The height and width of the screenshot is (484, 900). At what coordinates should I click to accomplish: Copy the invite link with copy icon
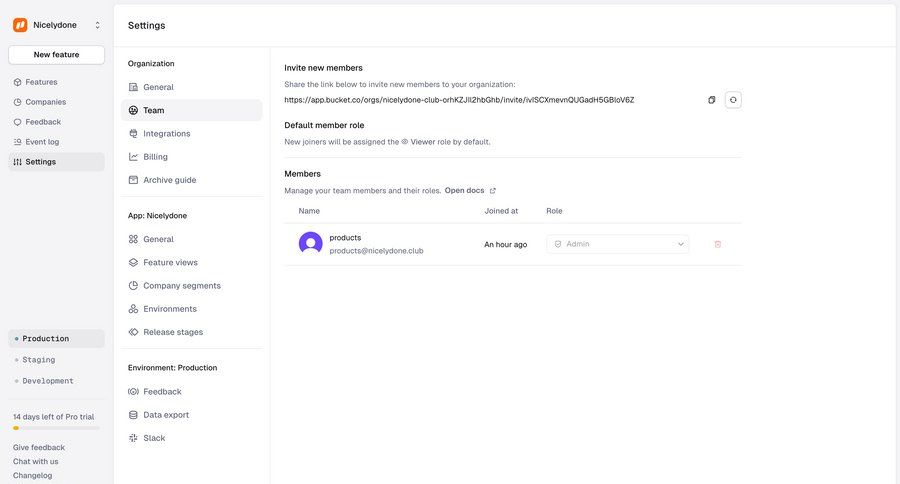tap(712, 100)
